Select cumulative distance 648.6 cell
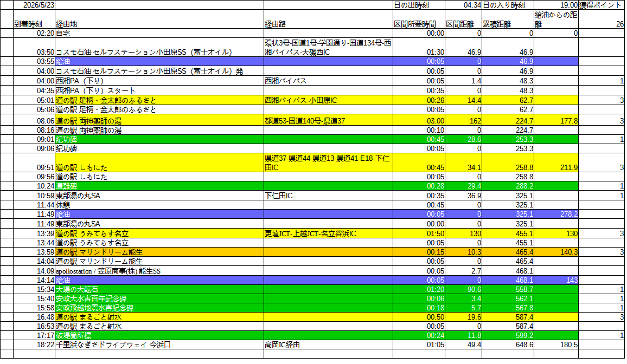627x364 pixels. click(x=508, y=344)
